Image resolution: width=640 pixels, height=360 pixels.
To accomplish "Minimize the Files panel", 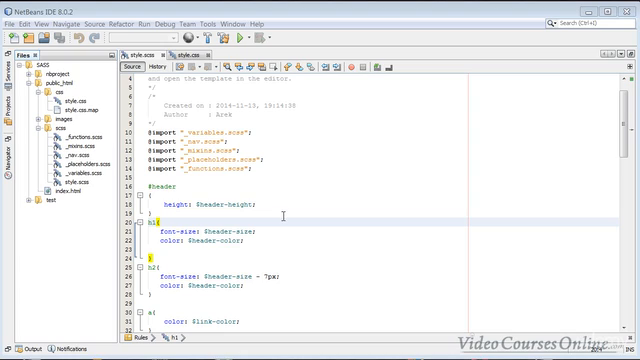I will (x=112, y=55).
